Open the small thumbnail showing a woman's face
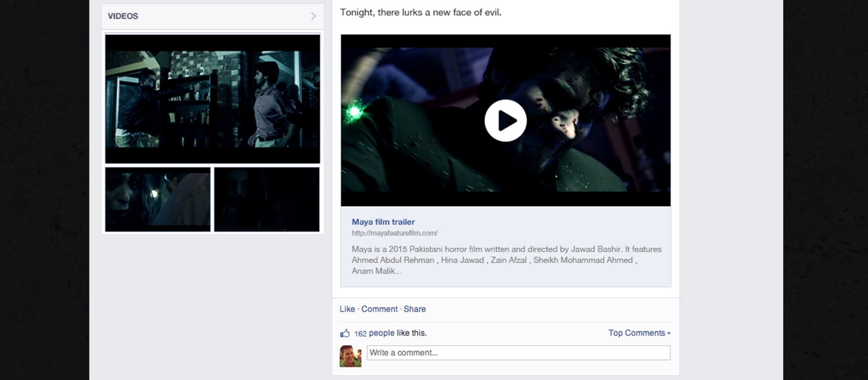The image size is (868, 380). pyautogui.click(x=158, y=199)
